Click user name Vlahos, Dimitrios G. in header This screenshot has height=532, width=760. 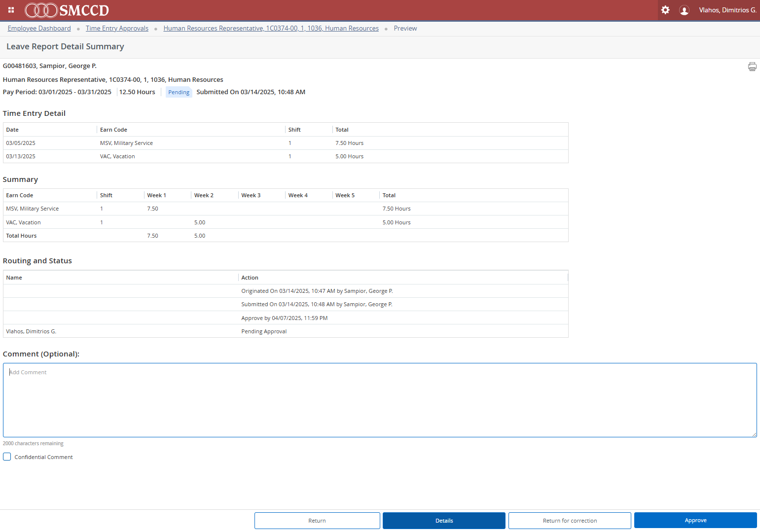pyautogui.click(x=727, y=10)
